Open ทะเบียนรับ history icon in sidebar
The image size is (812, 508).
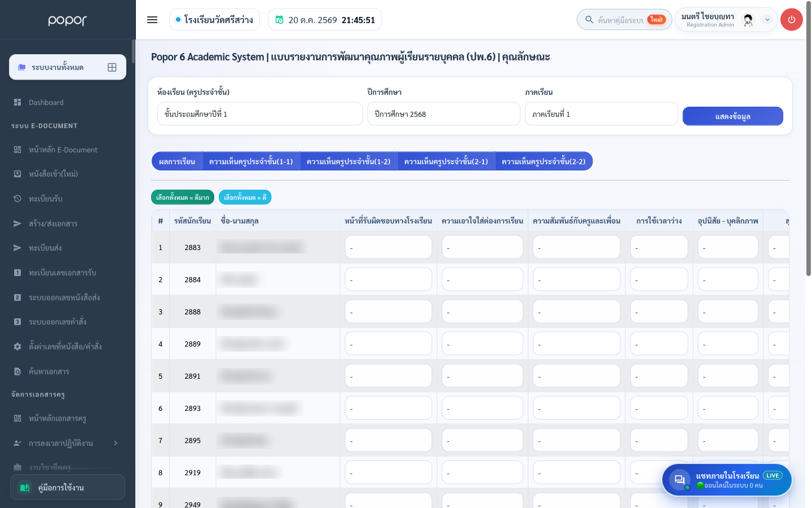[x=17, y=199]
